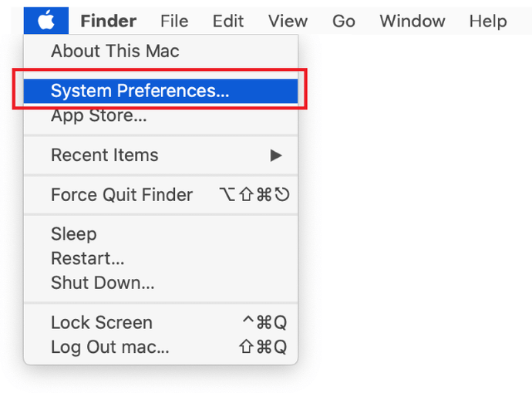Click the Recent Items arrow triangle
Screen dimensions: 532x393
[275, 156]
